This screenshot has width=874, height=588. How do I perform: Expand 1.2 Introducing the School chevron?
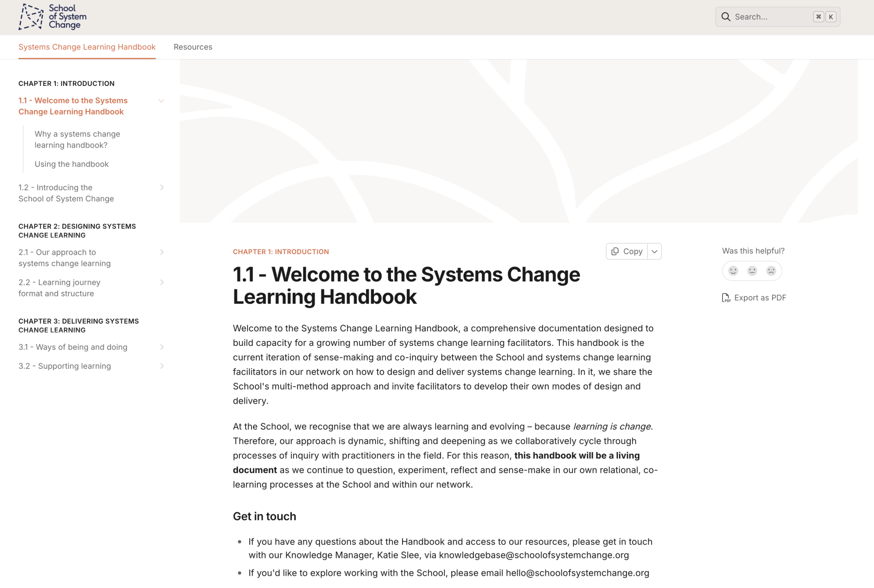click(x=162, y=188)
